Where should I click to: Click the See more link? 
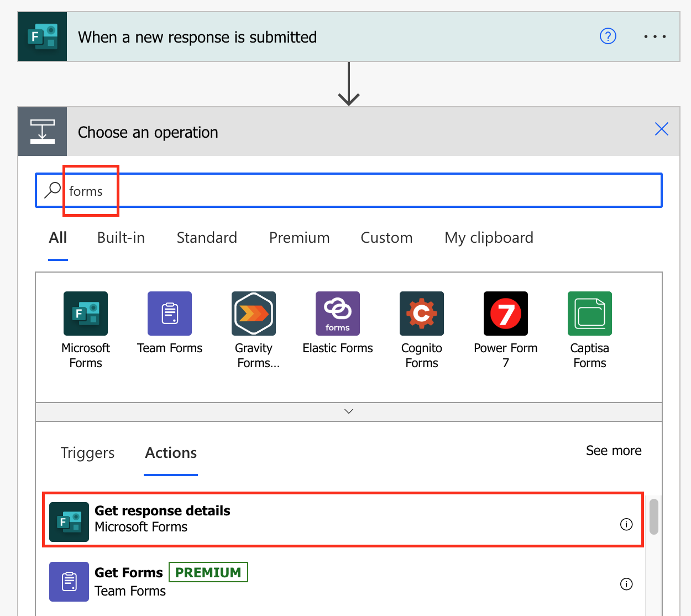click(x=614, y=451)
